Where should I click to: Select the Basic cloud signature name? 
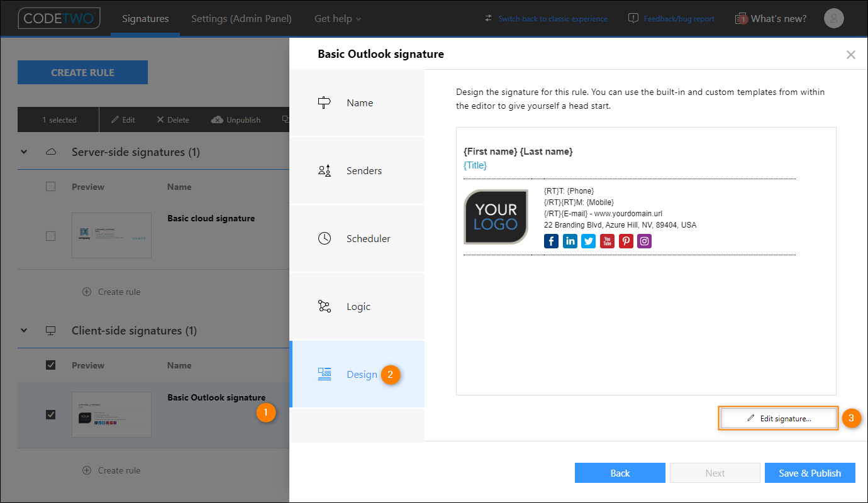[211, 219]
